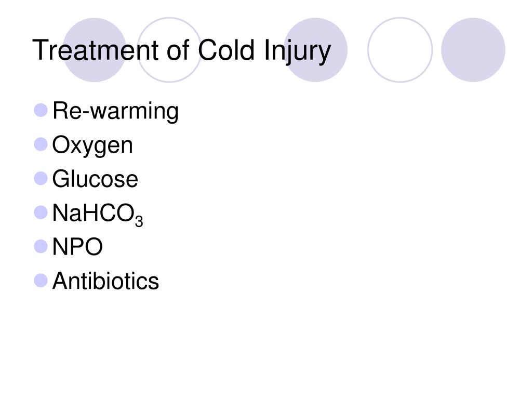This screenshot has width=532, height=399.
Task: Click the filled circle behind 'Treatment'
Action: click(95, 50)
